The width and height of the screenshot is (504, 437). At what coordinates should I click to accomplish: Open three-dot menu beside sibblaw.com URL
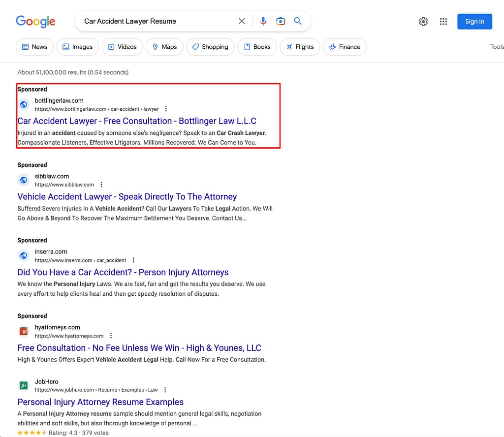[101, 185]
